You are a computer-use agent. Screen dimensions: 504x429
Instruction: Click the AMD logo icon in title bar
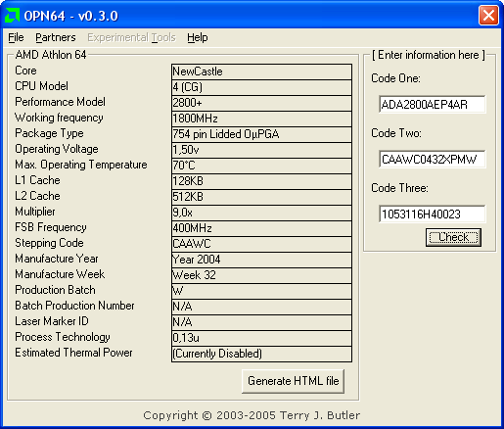coord(12,15)
